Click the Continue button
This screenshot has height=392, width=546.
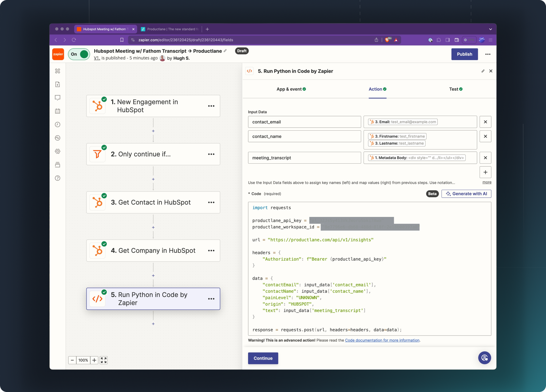[x=263, y=358]
